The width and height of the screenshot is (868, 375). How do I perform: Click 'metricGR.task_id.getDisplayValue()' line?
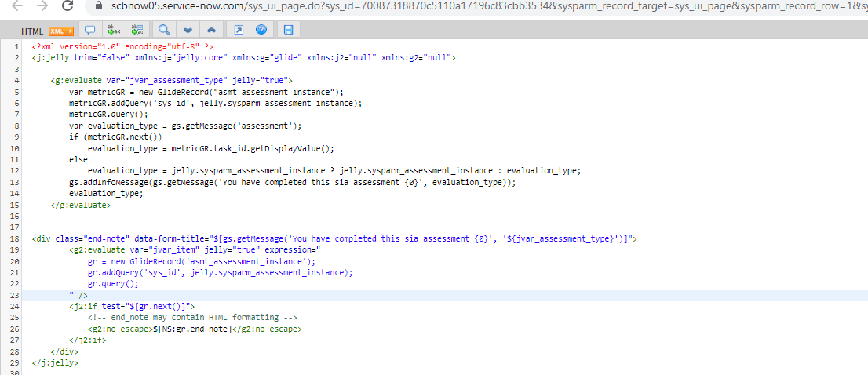pos(211,148)
